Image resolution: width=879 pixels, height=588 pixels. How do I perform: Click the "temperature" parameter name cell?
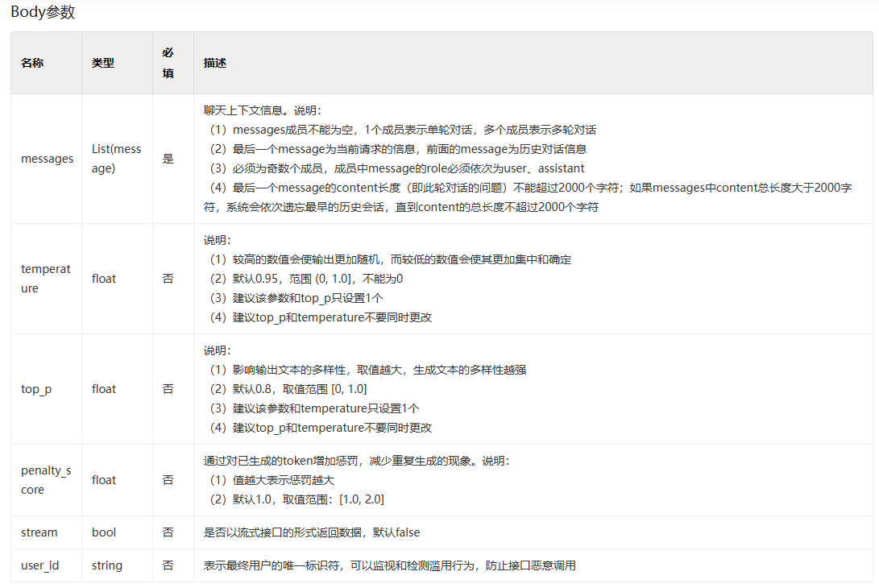(46, 279)
